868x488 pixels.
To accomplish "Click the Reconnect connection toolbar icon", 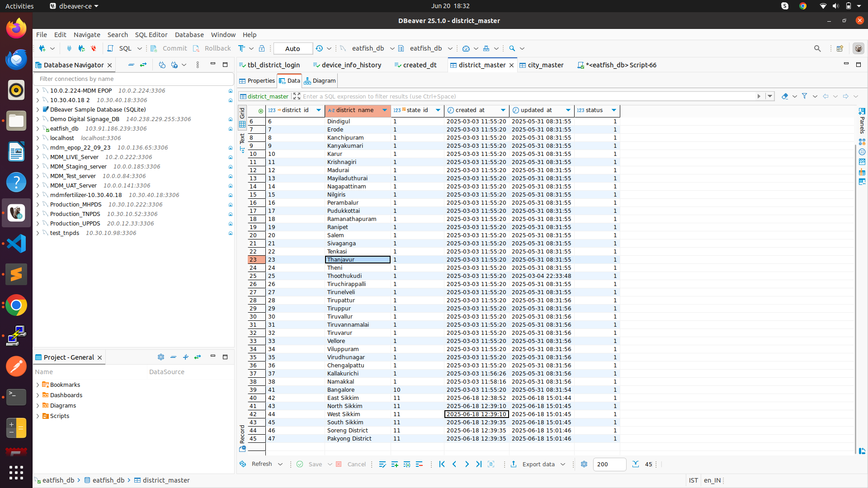I will [x=81, y=48].
